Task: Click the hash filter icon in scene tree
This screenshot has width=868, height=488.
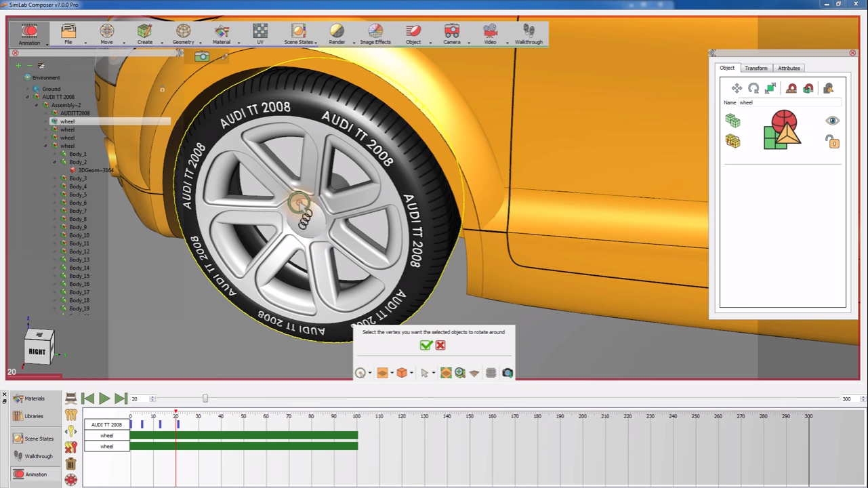Action: point(41,66)
